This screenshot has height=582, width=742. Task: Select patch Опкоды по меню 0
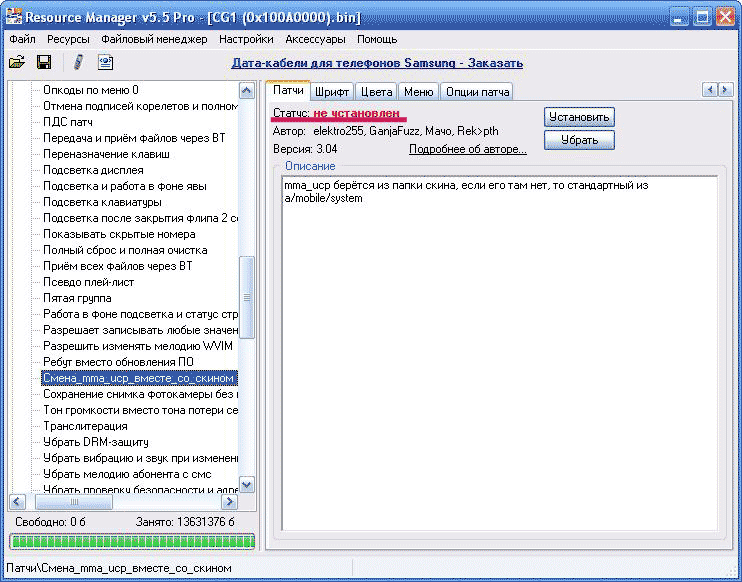[x=91, y=90]
